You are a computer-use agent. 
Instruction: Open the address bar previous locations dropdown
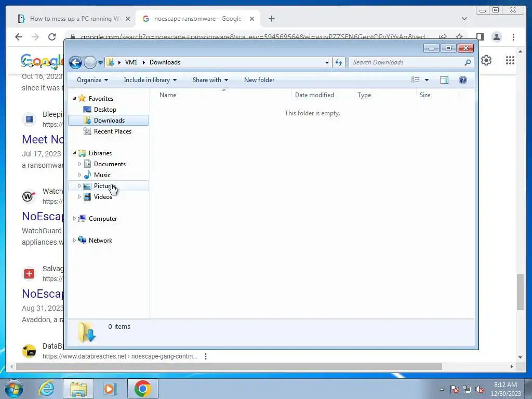pyautogui.click(x=327, y=62)
